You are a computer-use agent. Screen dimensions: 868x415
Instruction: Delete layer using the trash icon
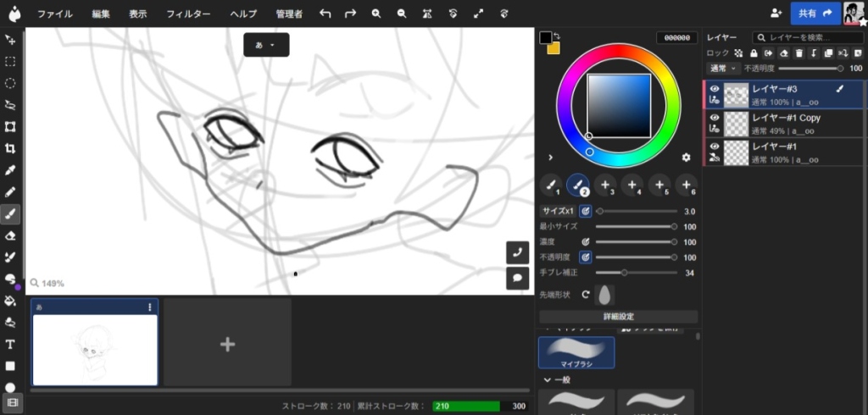798,53
